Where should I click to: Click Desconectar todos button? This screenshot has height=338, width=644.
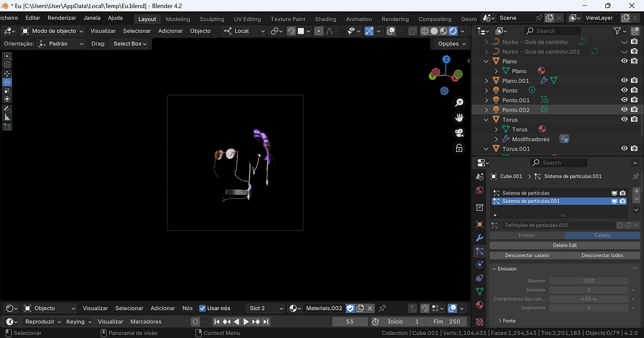(x=602, y=255)
